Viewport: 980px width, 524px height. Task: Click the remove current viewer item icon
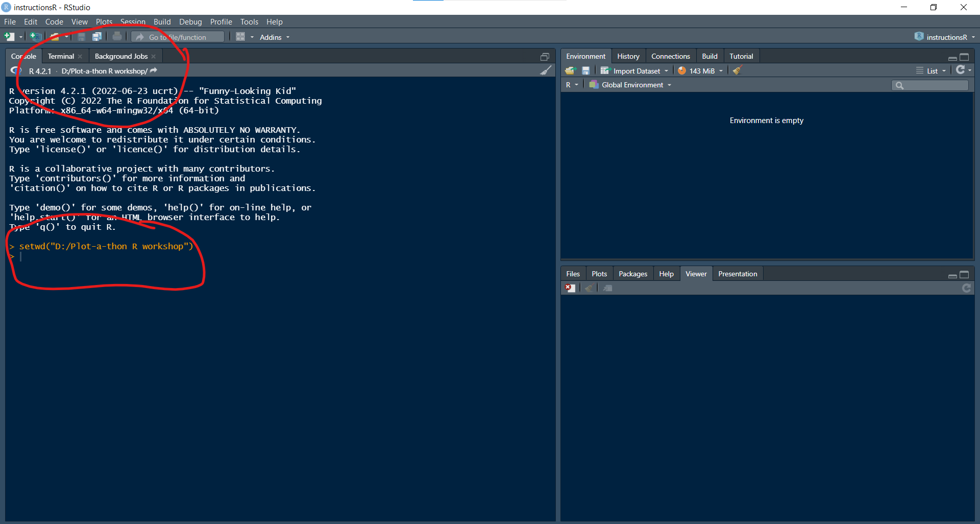point(570,288)
